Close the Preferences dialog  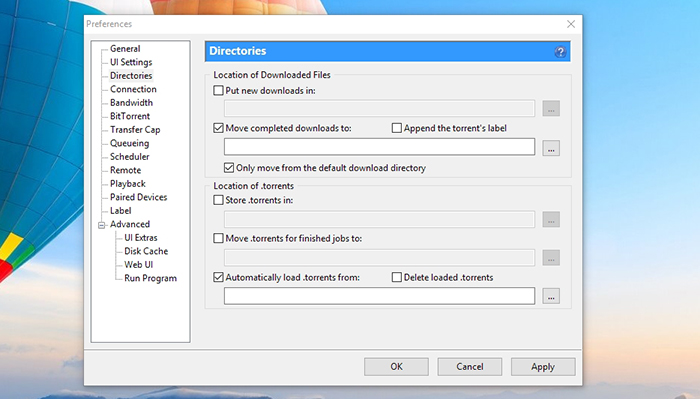[571, 24]
